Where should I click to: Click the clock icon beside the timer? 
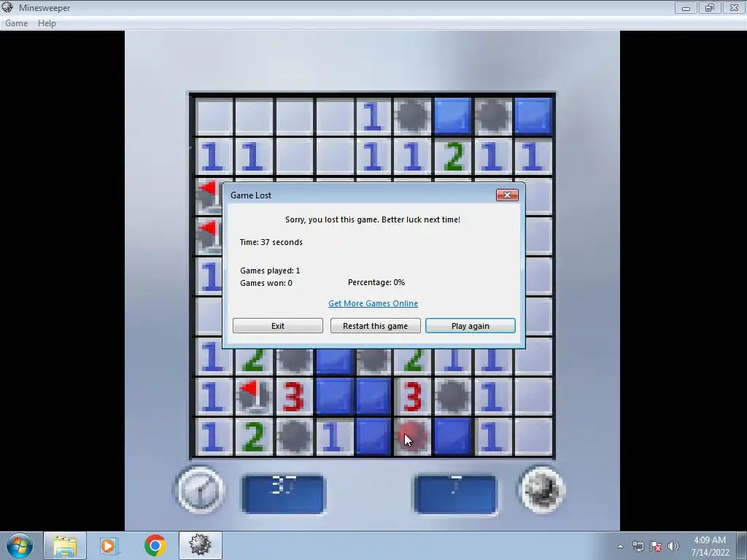click(x=200, y=490)
